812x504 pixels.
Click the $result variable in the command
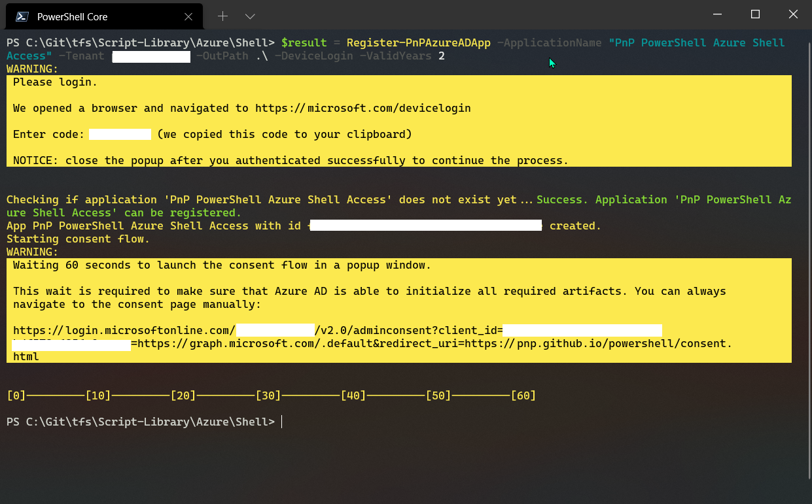tap(304, 42)
